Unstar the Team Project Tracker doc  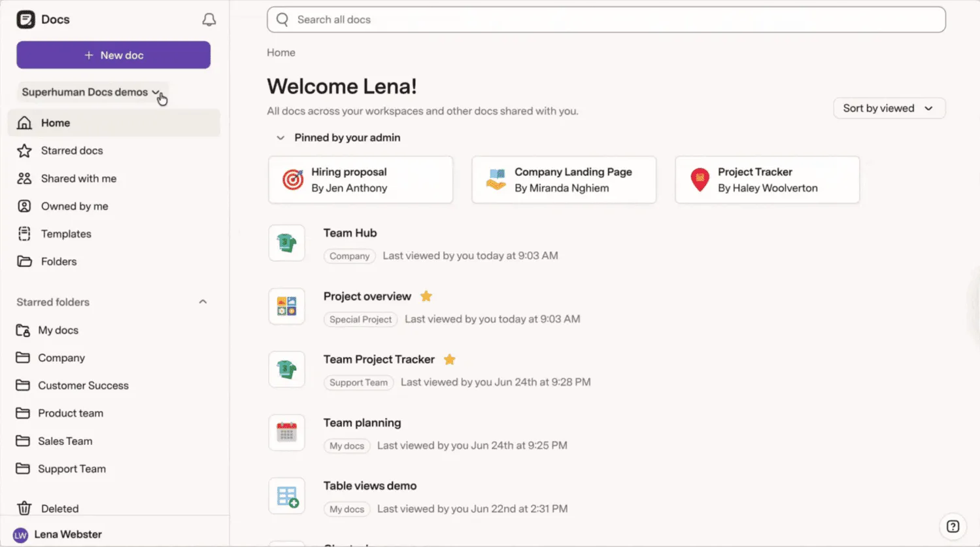(x=450, y=359)
